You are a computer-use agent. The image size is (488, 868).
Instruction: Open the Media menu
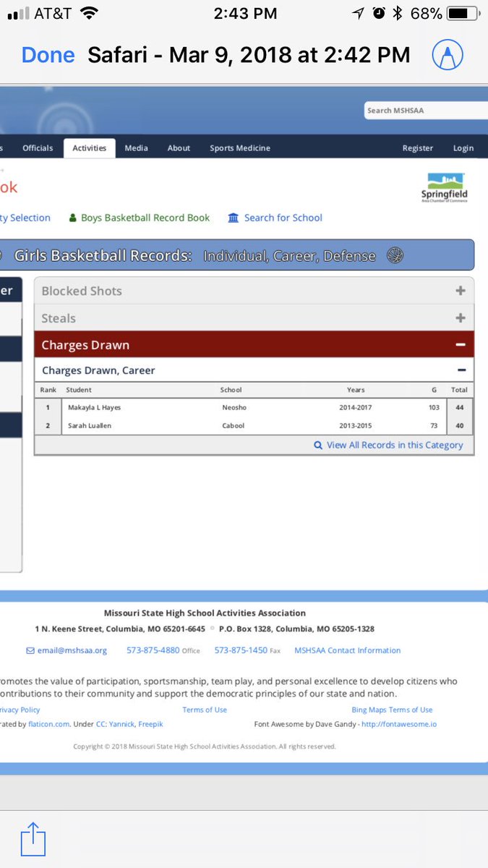click(136, 148)
